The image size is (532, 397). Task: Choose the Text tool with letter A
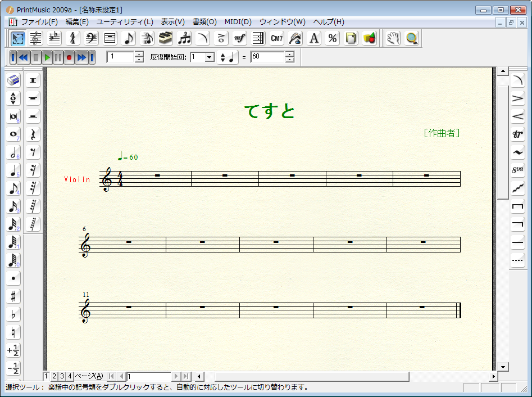[x=314, y=38]
